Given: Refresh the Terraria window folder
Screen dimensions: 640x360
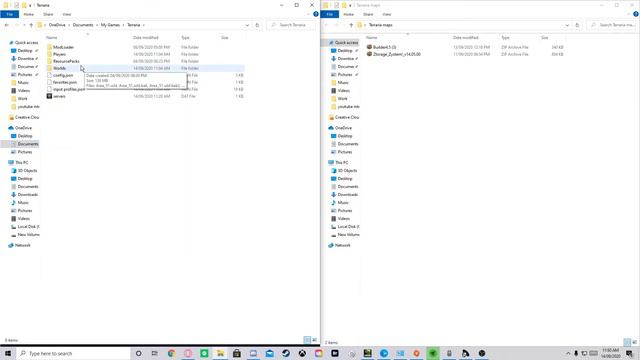Looking at the screenshot, I should (x=257, y=25).
